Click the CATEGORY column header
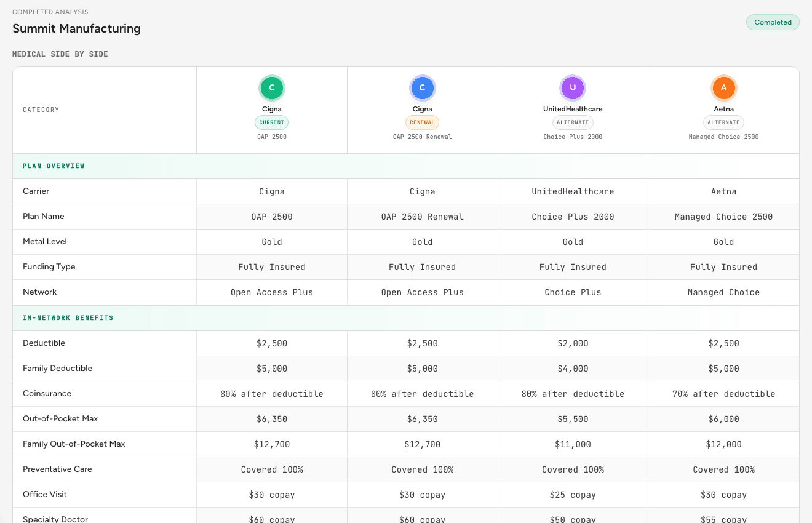This screenshot has width=812, height=523. [41, 110]
